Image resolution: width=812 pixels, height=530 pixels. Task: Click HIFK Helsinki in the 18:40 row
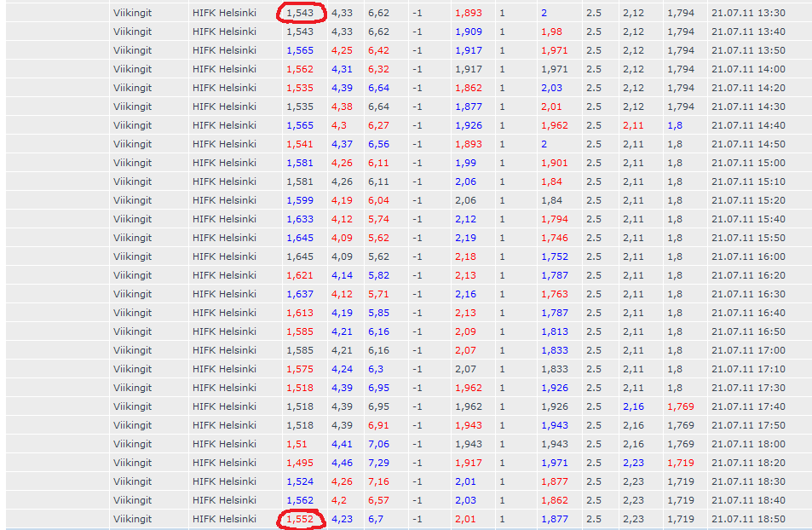click(x=224, y=500)
